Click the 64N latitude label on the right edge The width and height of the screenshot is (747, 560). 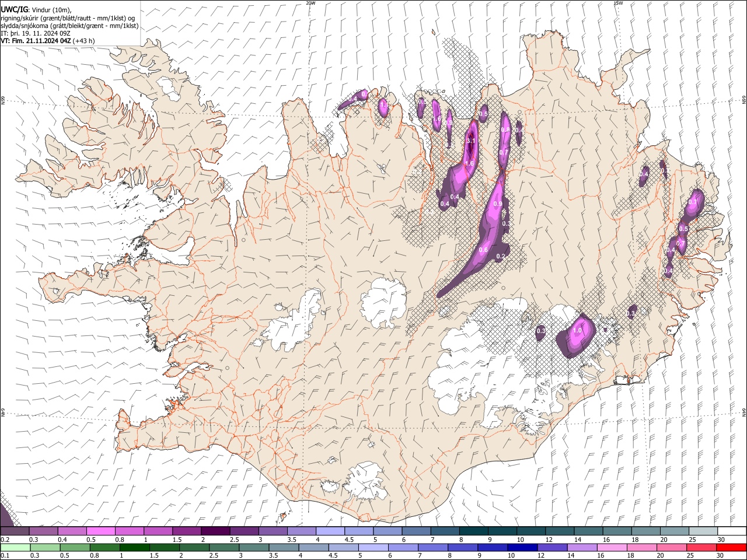pos(744,412)
